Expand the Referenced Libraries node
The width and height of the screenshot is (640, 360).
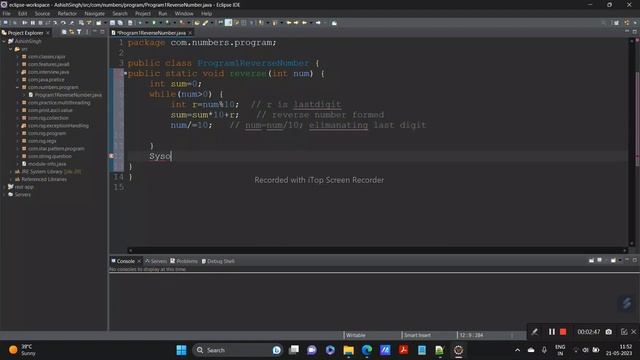[11, 179]
